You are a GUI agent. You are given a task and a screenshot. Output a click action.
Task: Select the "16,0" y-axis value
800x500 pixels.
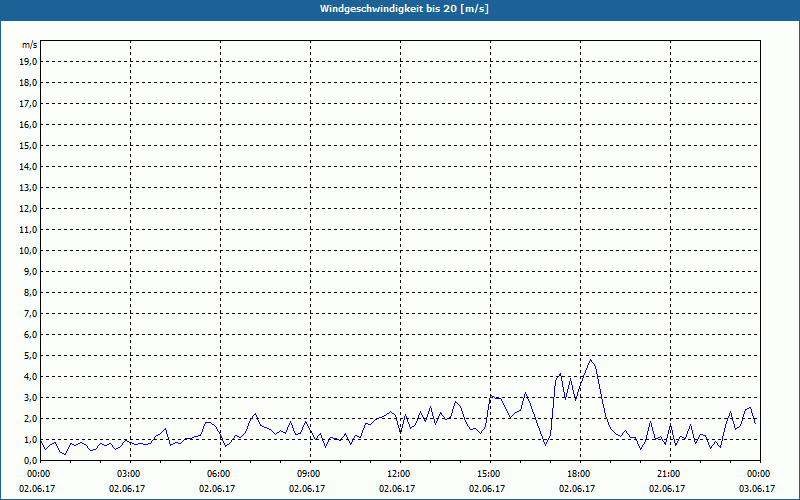coord(28,124)
